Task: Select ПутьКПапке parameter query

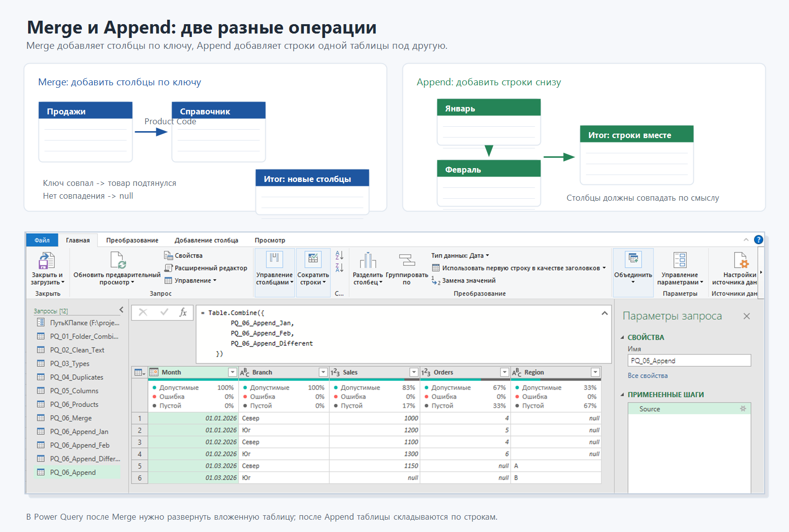Action: pyautogui.click(x=78, y=323)
